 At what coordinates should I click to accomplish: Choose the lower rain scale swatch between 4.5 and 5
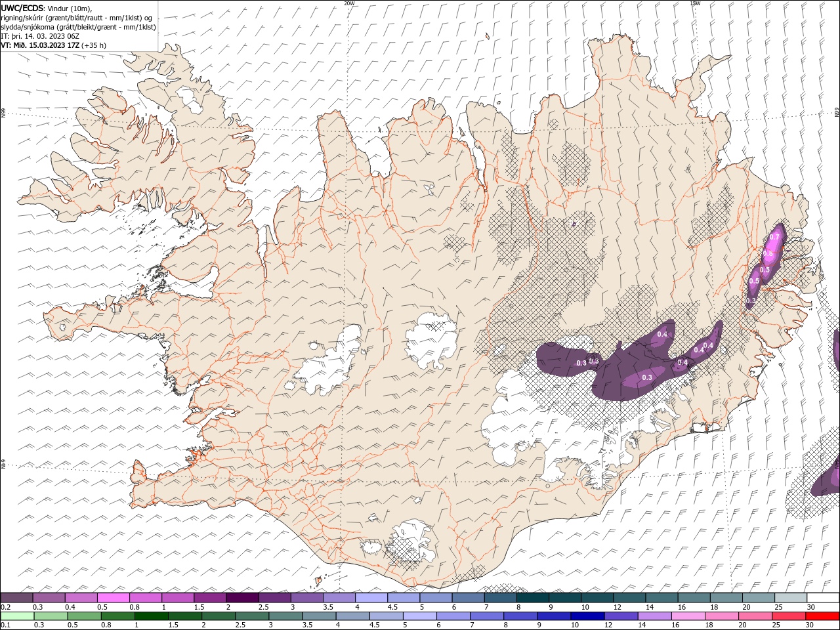[385, 616]
